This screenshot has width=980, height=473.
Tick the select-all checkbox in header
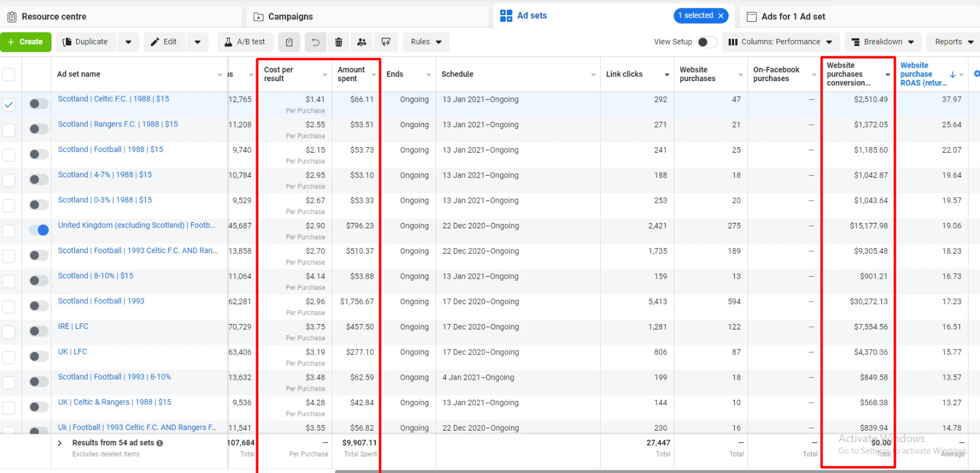coord(9,74)
